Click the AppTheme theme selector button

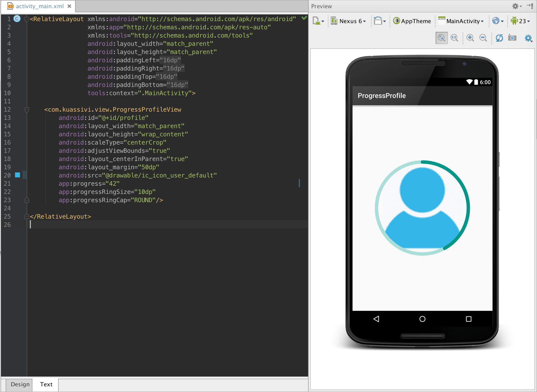pos(412,21)
